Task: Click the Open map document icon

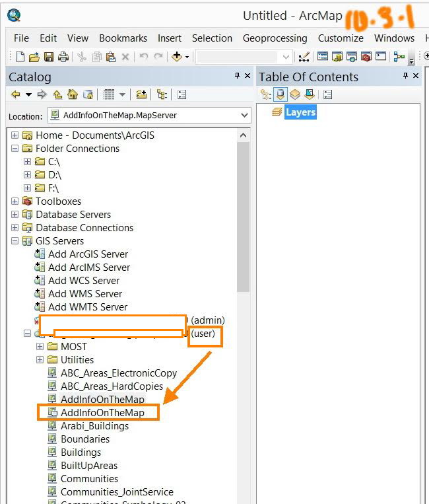Action: pos(34,57)
